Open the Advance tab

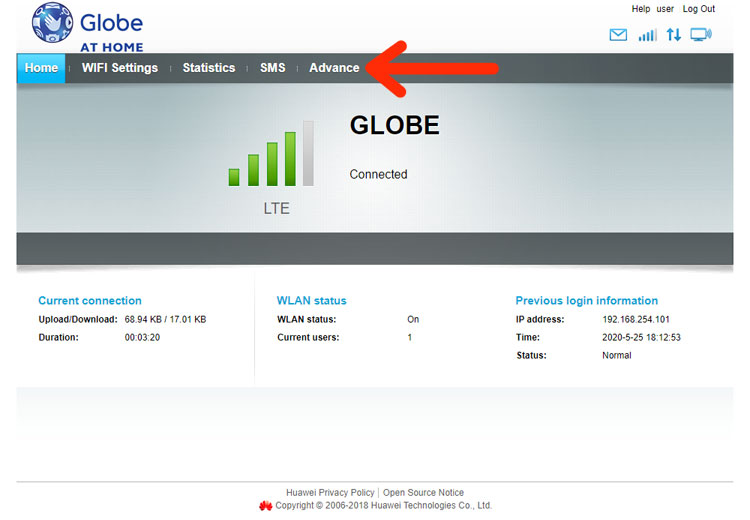[x=334, y=68]
